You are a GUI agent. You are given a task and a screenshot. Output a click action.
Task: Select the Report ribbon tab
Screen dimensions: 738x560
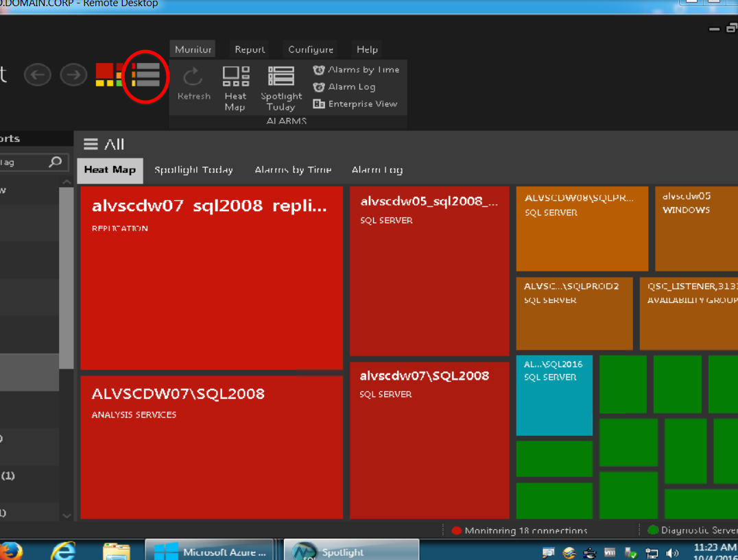[x=250, y=49]
